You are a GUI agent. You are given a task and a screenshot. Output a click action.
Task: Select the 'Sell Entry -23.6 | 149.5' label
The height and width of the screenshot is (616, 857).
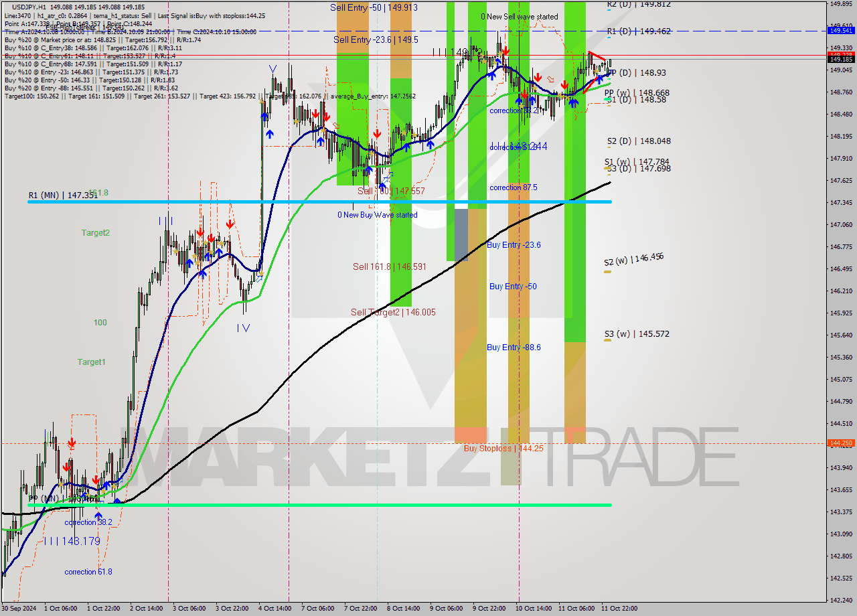[x=376, y=40]
